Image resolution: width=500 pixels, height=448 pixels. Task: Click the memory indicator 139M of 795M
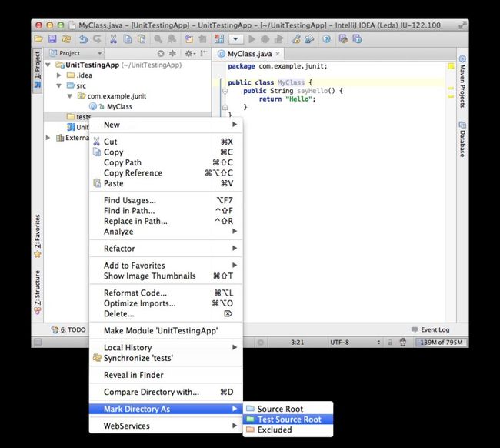[442, 343]
